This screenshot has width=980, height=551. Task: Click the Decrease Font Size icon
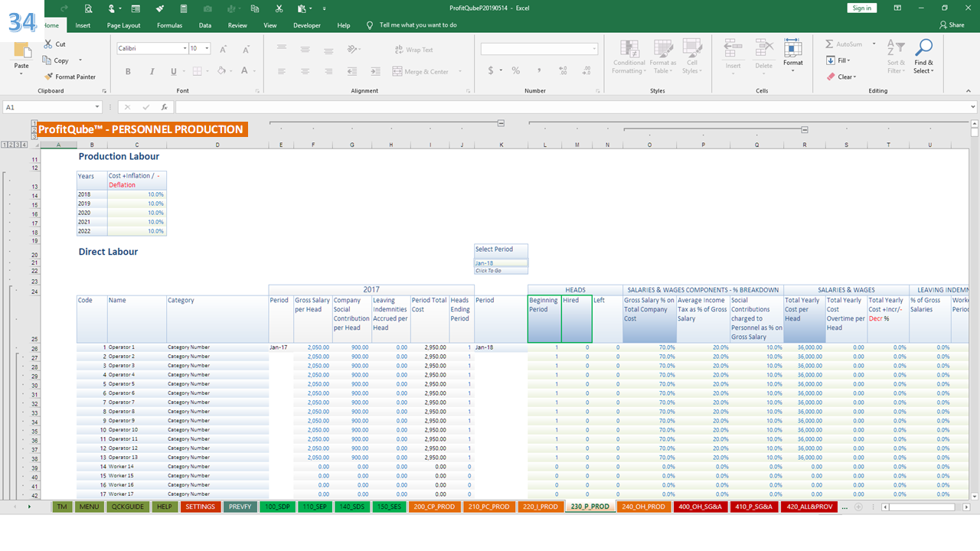(246, 48)
